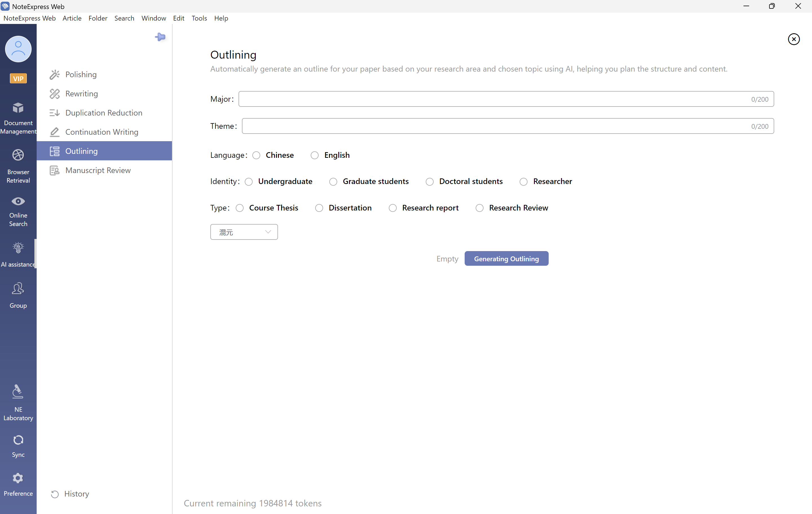Viewport: 812px width, 514px height.
Task: Click the VIP badge
Action: coord(18,79)
